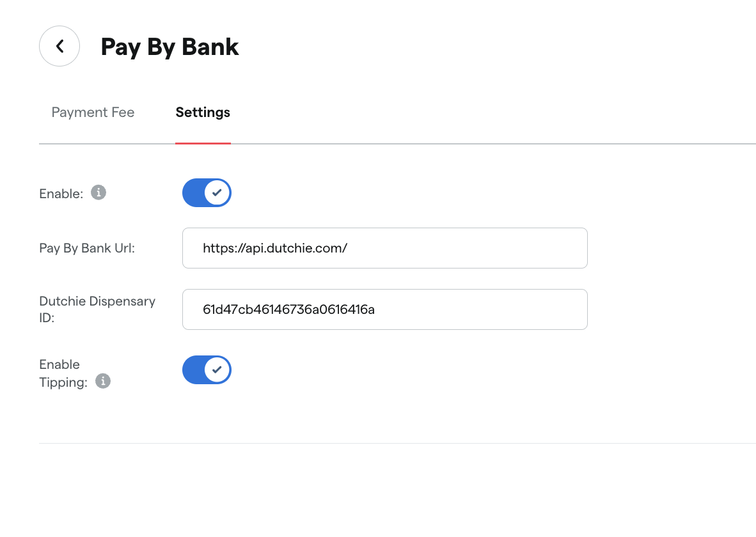Click inside the Pay By Bank Url field
The width and height of the screenshot is (756, 537).
point(384,248)
